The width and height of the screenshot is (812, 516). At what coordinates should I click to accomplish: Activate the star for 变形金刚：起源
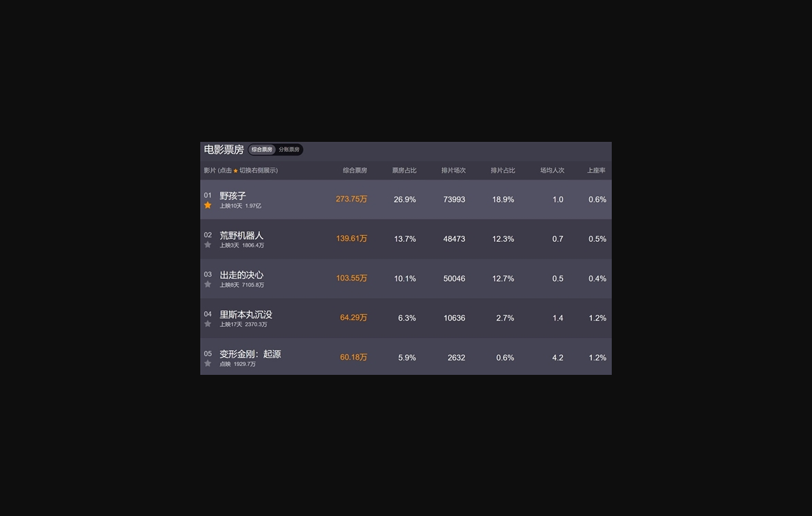tap(208, 363)
